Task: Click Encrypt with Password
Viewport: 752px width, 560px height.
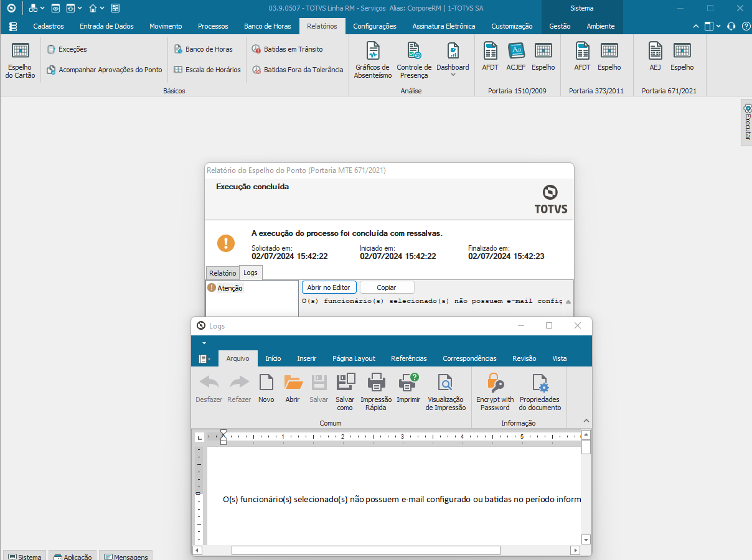Action: tap(495, 392)
